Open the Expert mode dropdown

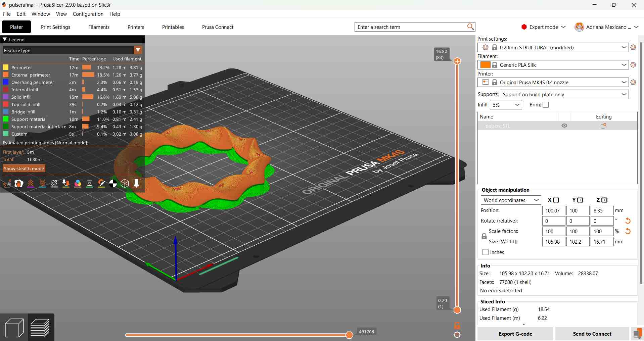[544, 27]
